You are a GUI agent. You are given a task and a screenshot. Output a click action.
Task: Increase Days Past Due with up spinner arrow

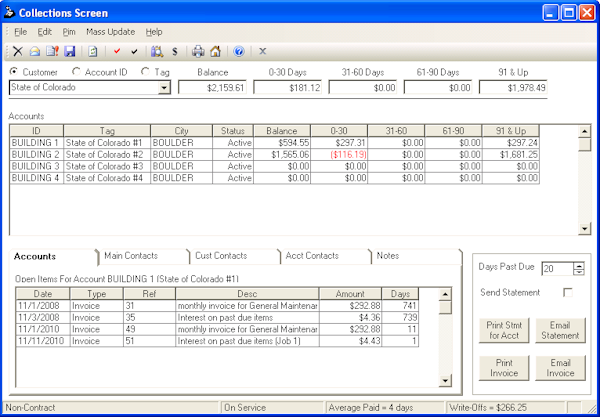pyautogui.click(x=579, y=265)
